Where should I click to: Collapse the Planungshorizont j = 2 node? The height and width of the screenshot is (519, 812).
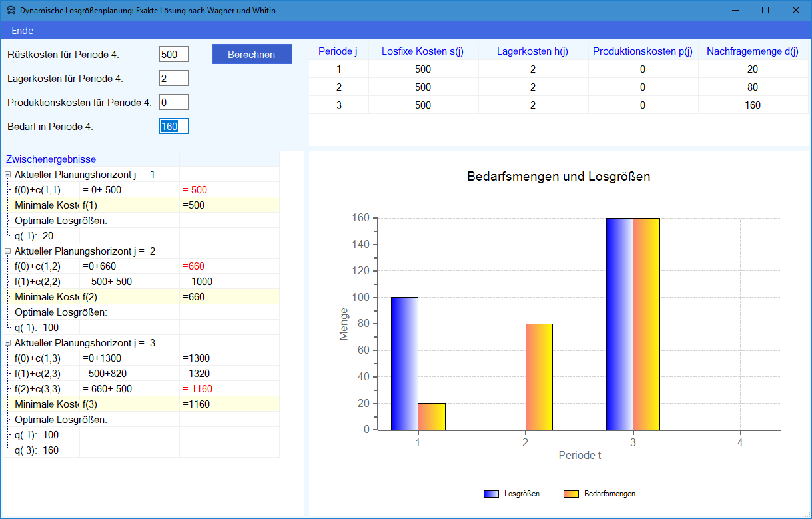[x=8, y=251]
